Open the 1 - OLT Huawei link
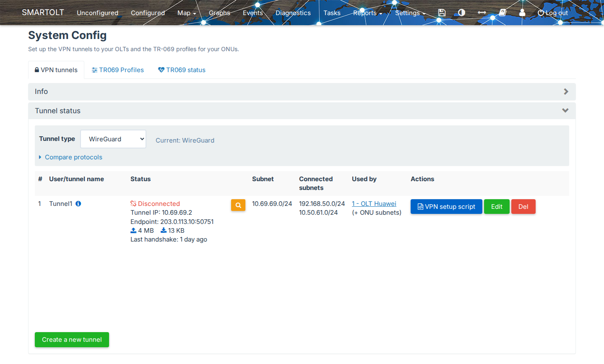 click(374, 204)
